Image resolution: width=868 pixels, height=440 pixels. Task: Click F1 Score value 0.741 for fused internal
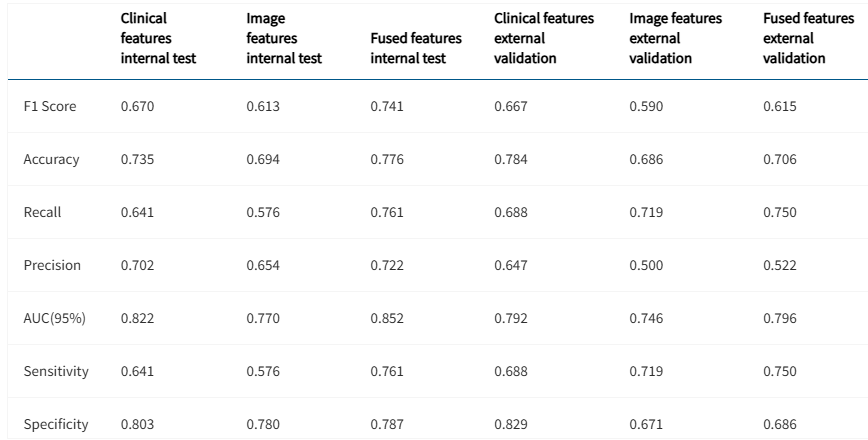pyautogui.click(x=387, y=106)
